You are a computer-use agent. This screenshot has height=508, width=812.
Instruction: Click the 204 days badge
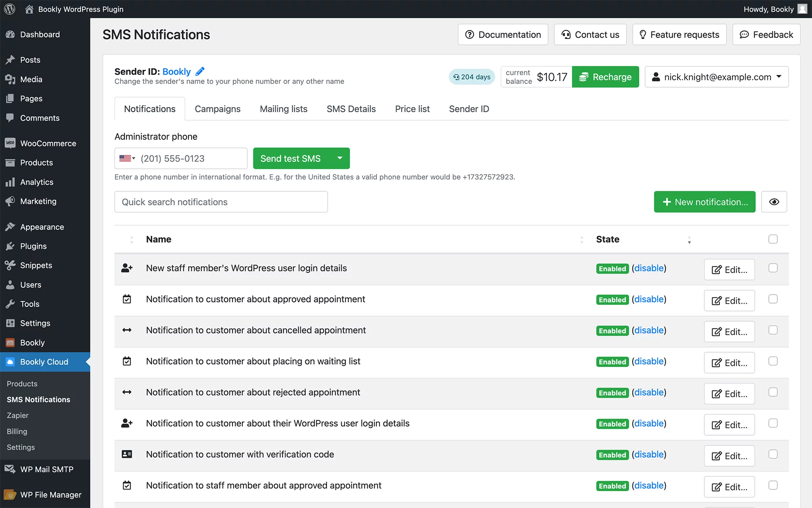pyautogui.click(x=472, y=77)
